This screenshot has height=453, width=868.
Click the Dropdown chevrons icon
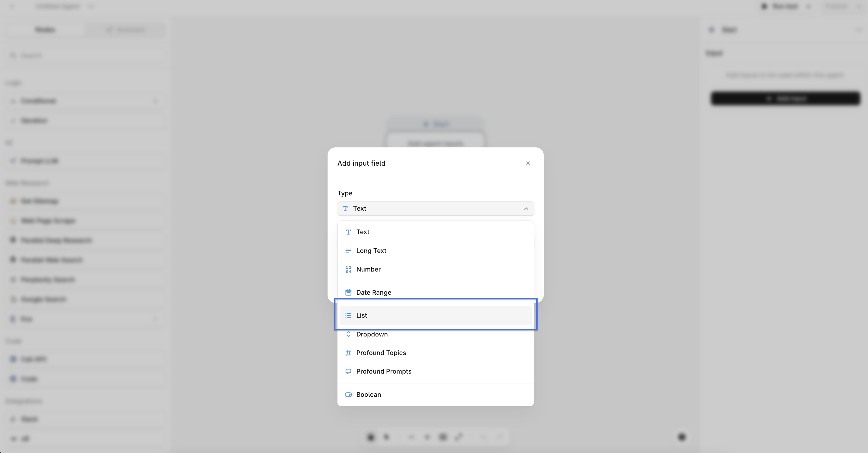(348, 334)
